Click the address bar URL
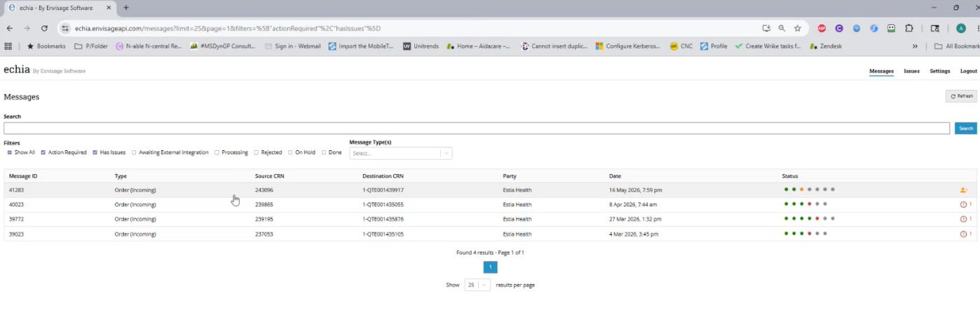Image resolution: width=980 pixels, height=315 pixels. coord(228,28)
